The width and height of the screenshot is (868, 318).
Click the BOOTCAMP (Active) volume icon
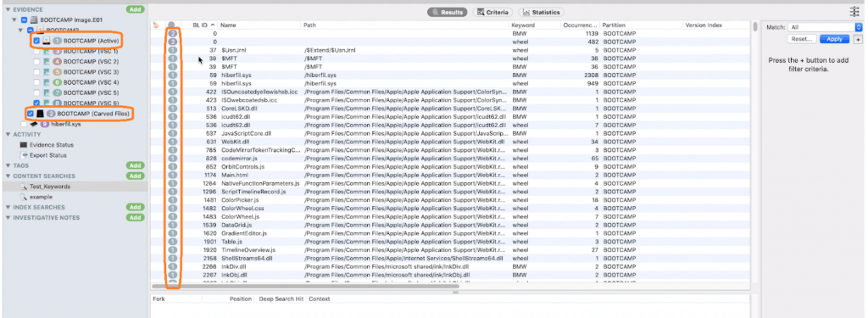47,41
